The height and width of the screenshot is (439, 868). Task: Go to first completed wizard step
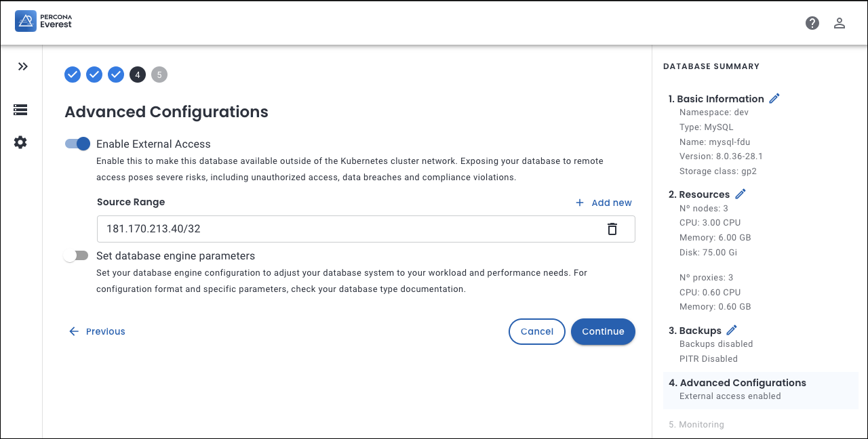(x=73, y=75)
